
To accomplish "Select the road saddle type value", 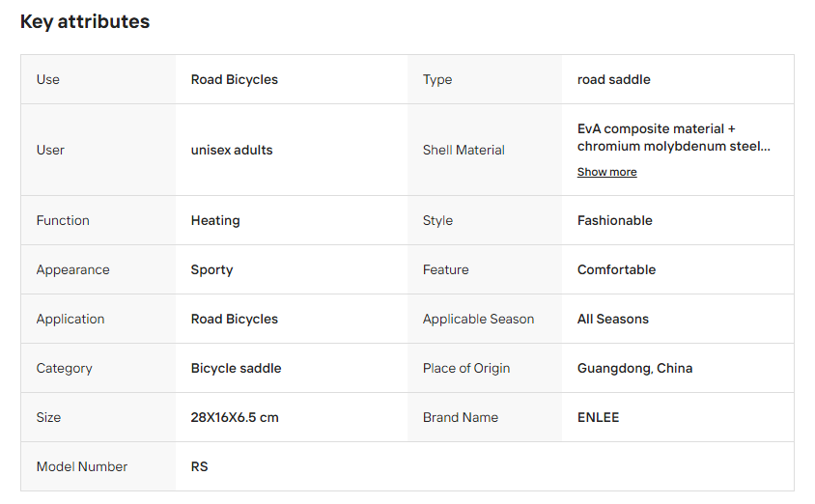I will (x=613, y=79).
